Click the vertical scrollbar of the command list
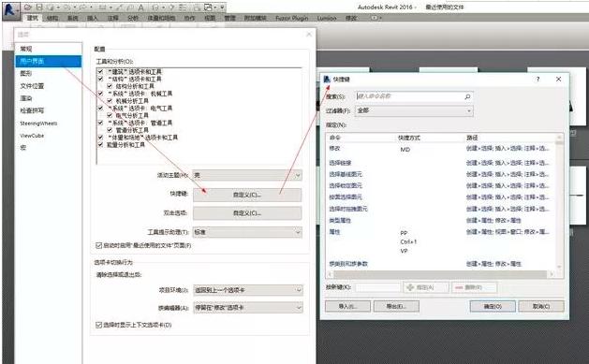 [x=559, y=202]
